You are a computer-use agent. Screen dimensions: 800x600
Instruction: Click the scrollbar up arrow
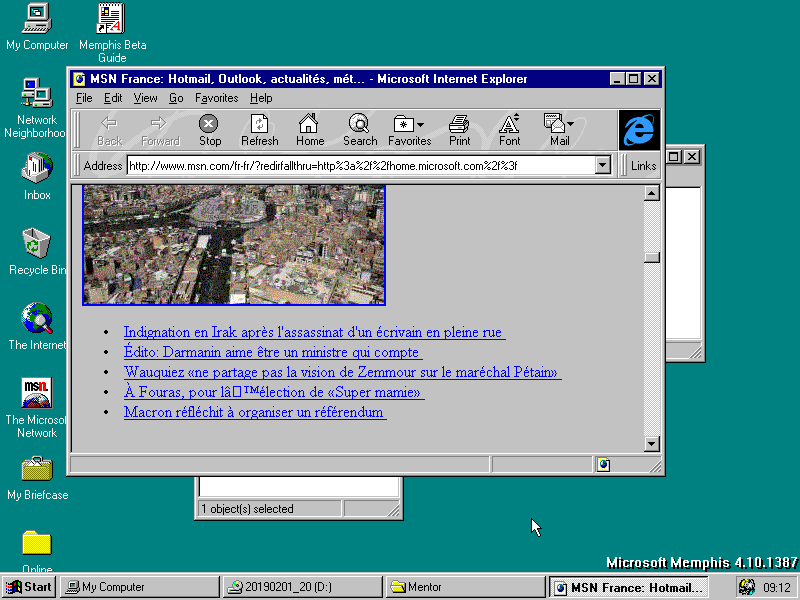pos(652,193)
